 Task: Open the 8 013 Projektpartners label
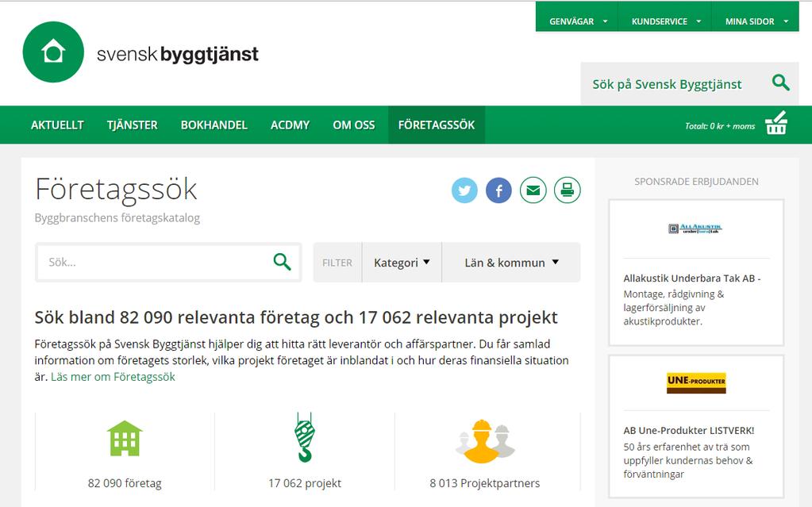point(485,483)
